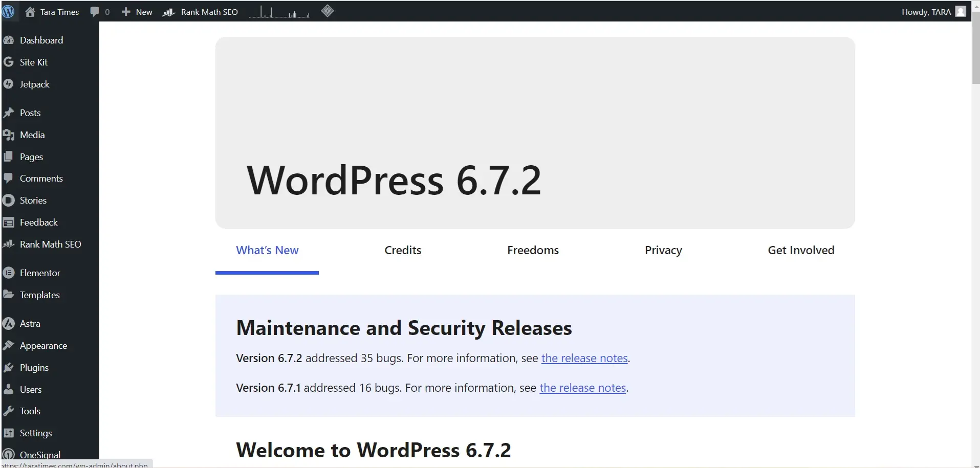Switch to the Freedoms tab
Image resolution: width=980 pixels, height=468 pixels.
533,250
